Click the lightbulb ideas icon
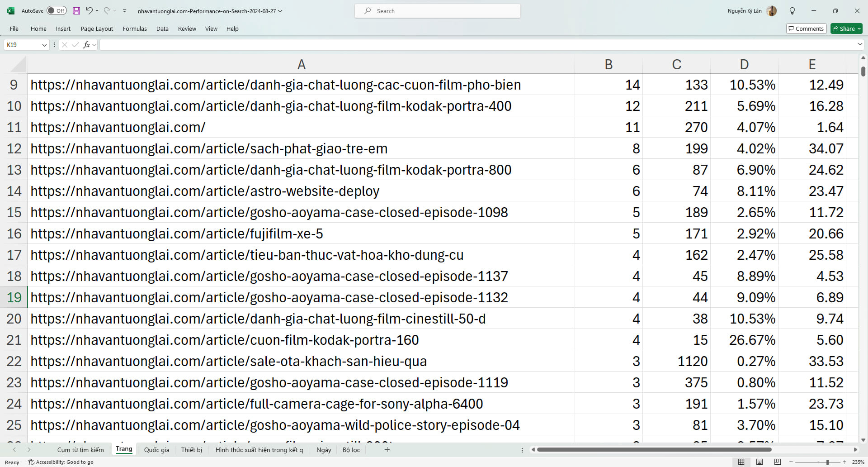This screenshot has width=868, height=467. [792, 11]
